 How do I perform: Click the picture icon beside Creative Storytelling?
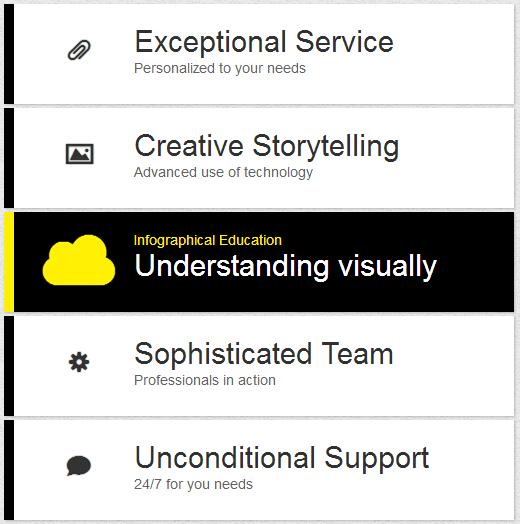pyautogui.click(x=80, y=154)
